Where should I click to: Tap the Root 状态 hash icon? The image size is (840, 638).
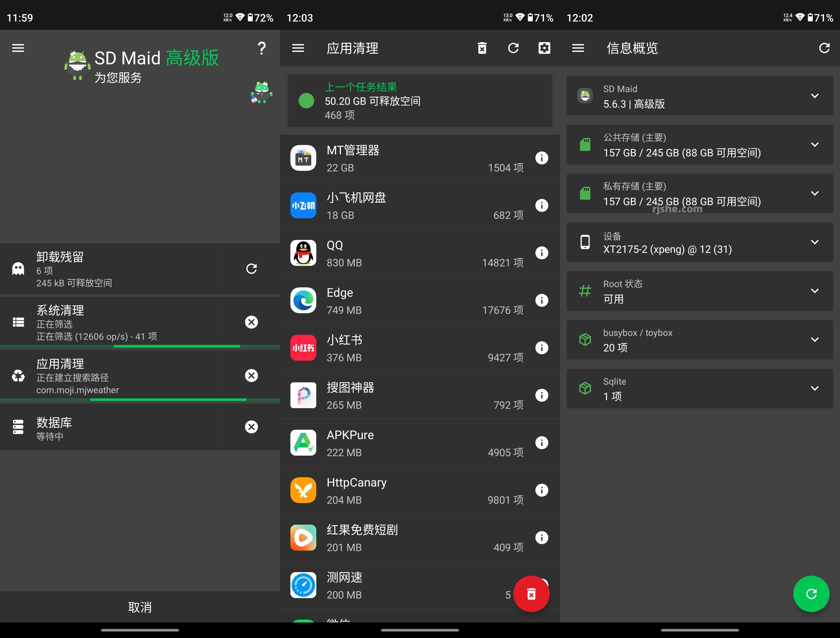[x=585, y=291]
